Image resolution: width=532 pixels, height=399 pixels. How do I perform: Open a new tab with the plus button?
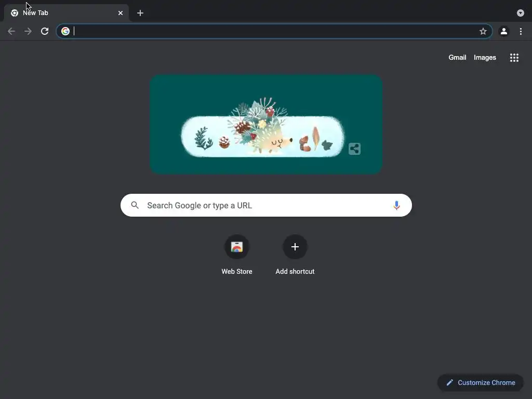140,13
